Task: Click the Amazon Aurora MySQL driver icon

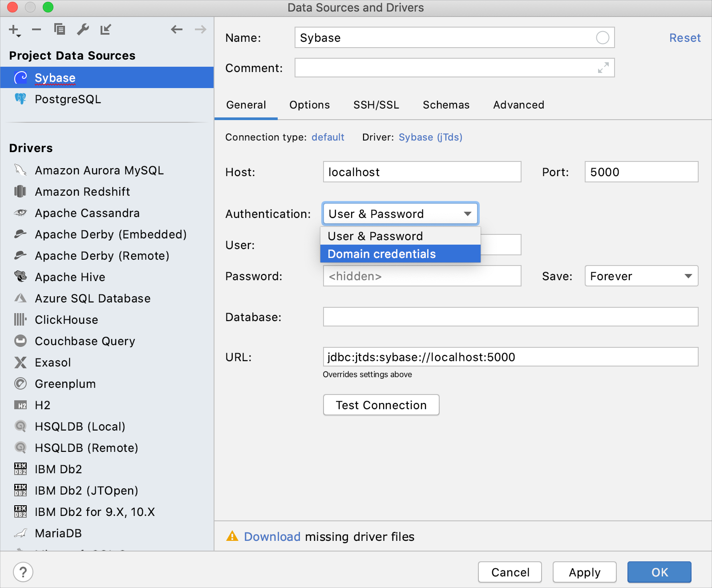Action: 20,170
